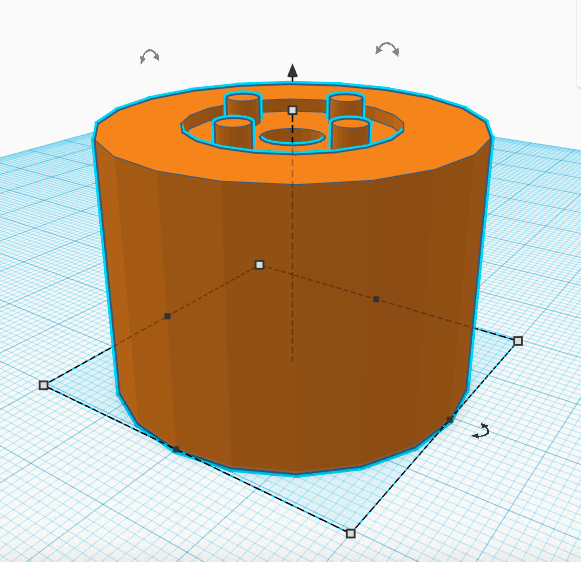
Task: Select the front-right small peg on top
Action: tap(350, 133)
